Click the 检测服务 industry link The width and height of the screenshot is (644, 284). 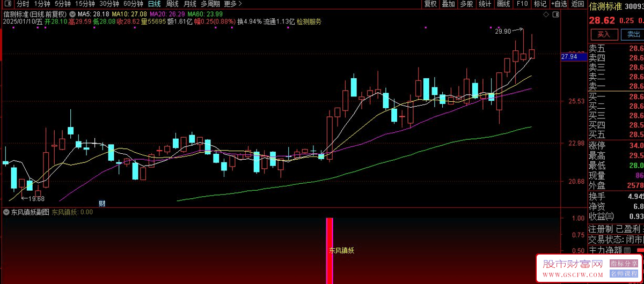click(309, 21)
